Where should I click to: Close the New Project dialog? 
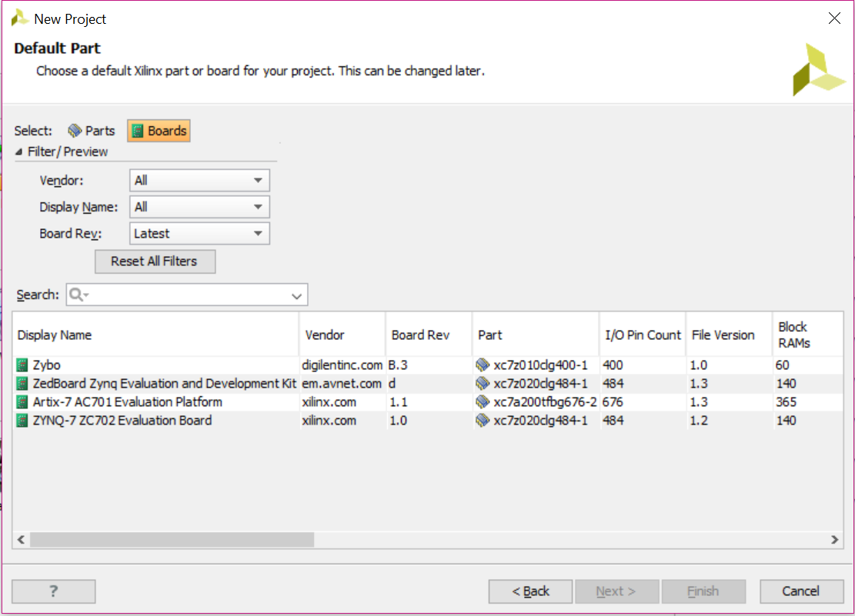834,18
